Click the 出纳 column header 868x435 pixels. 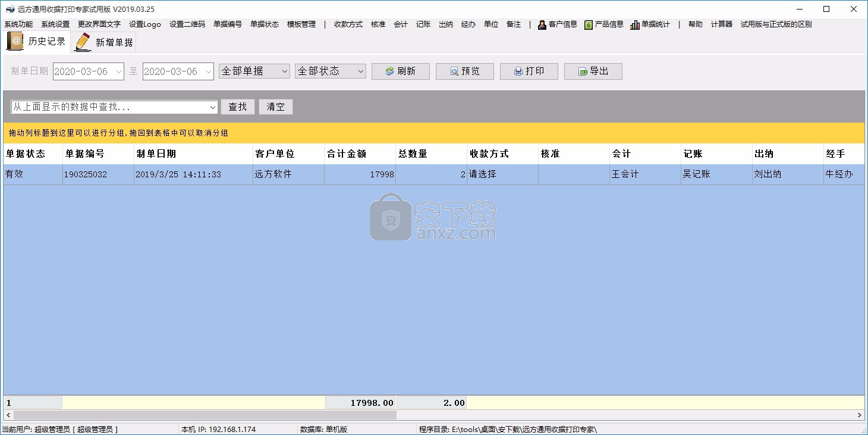tap(788, 154)
